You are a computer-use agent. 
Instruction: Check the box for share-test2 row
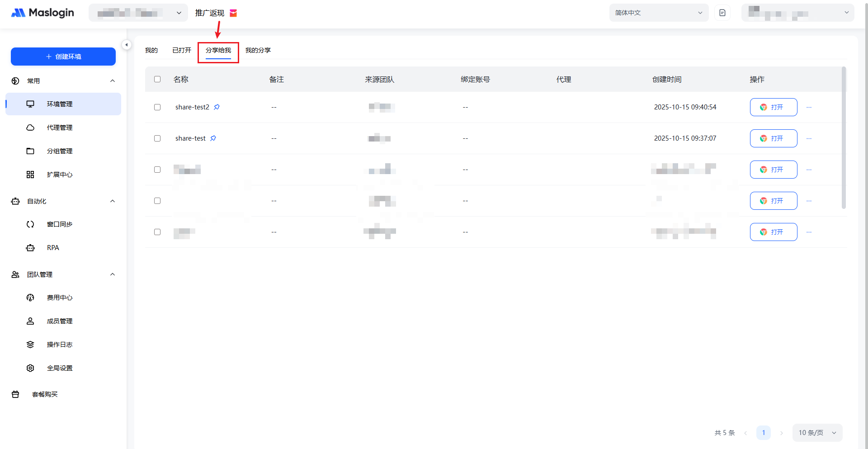(157, 107)
